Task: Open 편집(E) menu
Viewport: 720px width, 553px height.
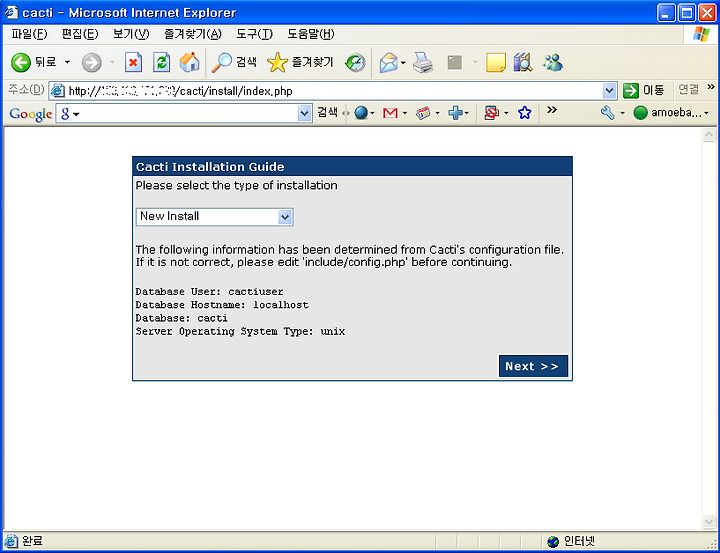Action: (80, 34)
